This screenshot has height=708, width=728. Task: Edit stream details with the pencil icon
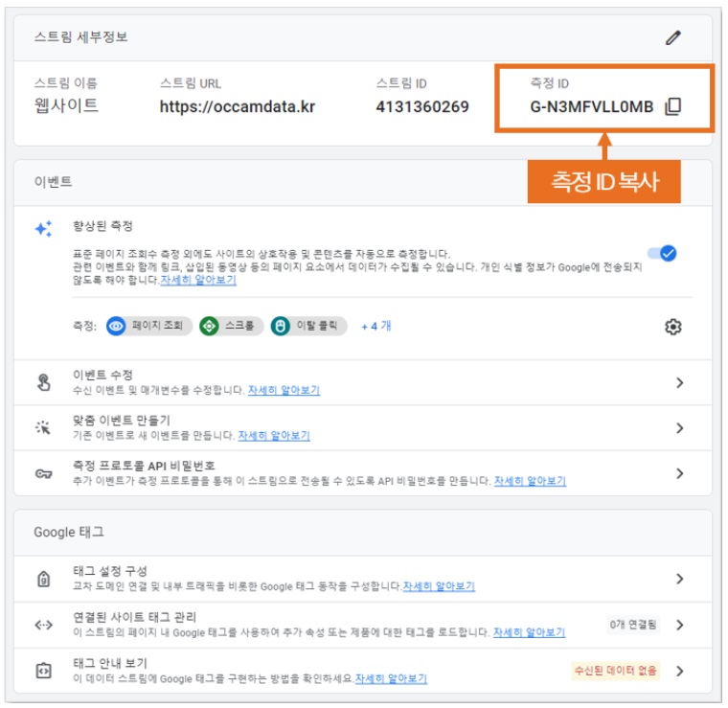tap(672, 37)
